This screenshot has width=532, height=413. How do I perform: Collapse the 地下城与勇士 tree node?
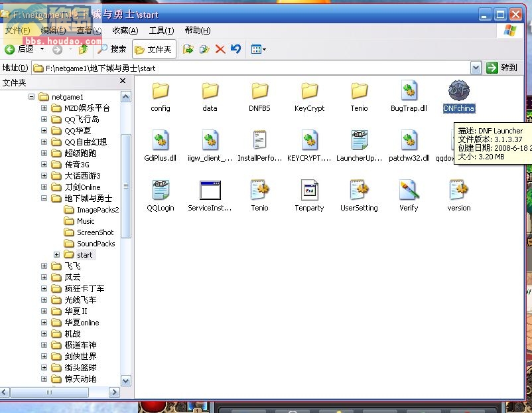44,198
